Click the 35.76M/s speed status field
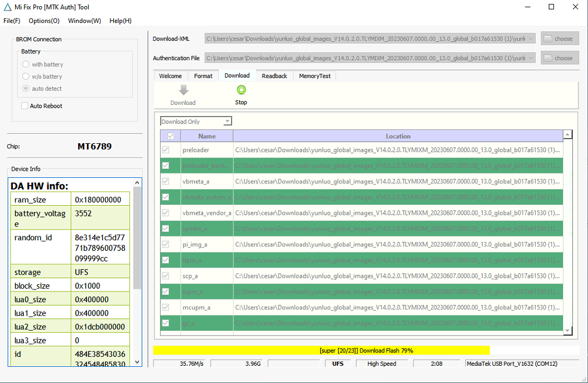588x383 pixels. 180,363
